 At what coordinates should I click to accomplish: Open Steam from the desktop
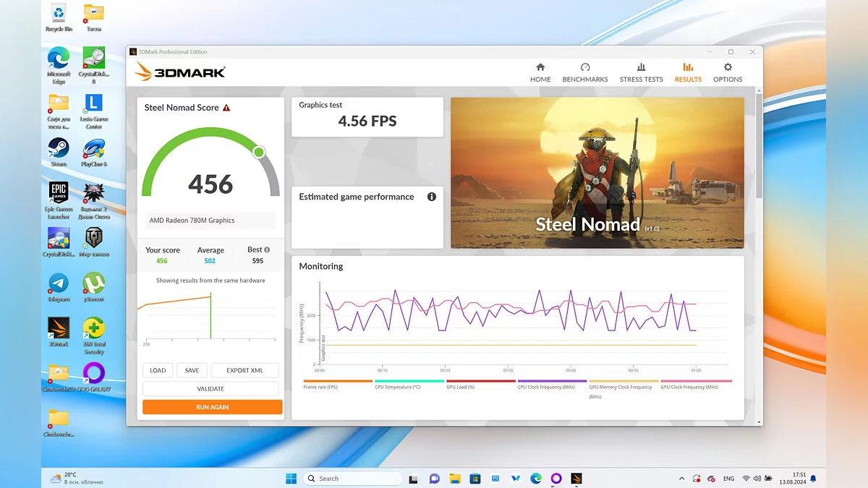click(59, 150)
